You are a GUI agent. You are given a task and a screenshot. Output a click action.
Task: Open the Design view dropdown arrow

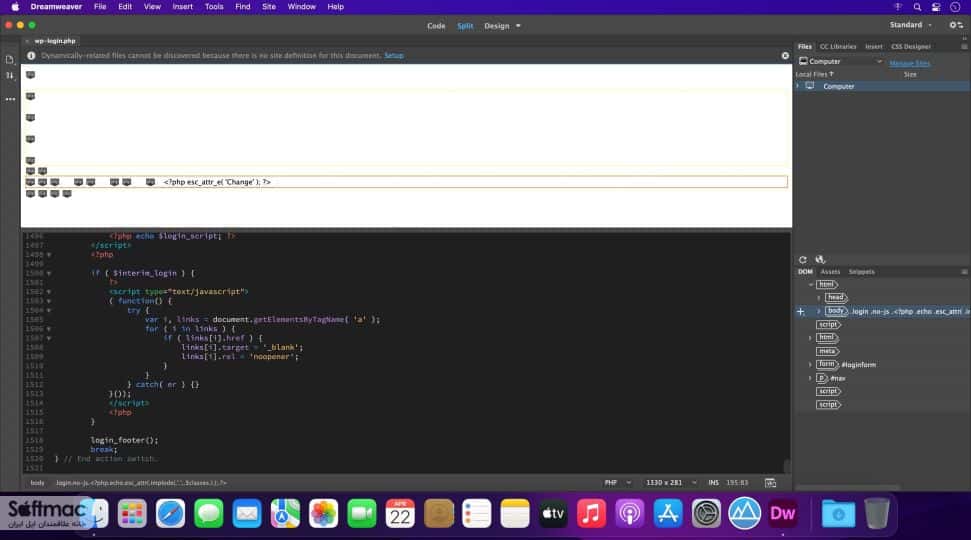pos(518,26)
